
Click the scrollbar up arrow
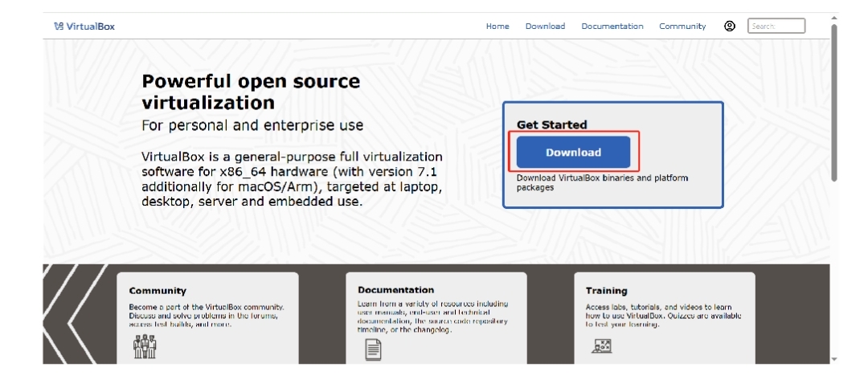click(834, 18)
